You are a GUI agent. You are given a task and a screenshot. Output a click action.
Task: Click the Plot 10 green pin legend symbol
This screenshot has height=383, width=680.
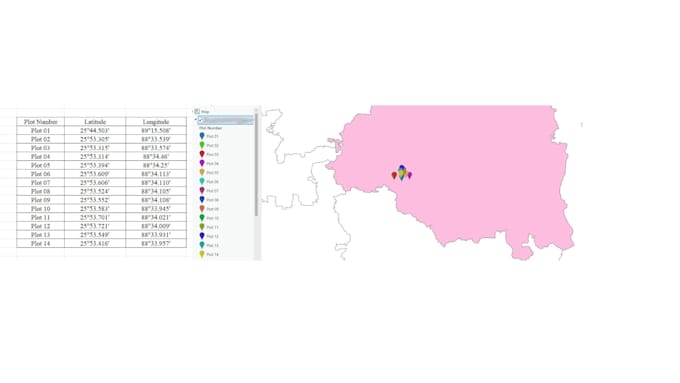click(202, 218)
